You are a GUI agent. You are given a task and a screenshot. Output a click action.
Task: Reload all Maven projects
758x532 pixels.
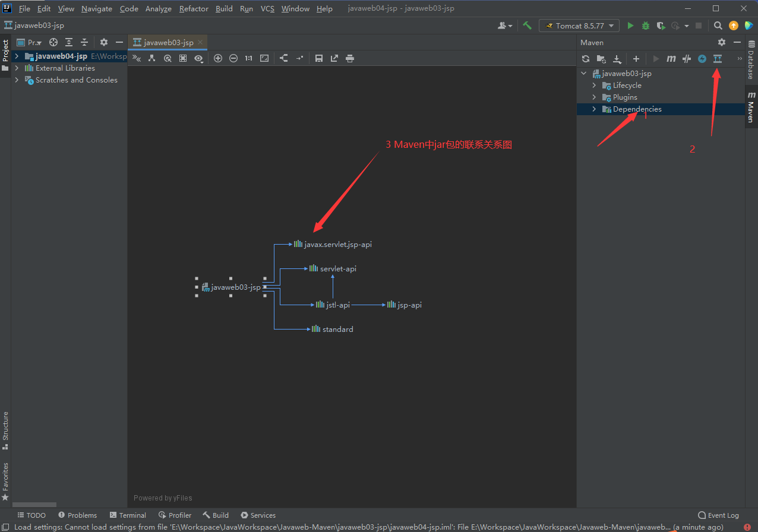[586, 59]
